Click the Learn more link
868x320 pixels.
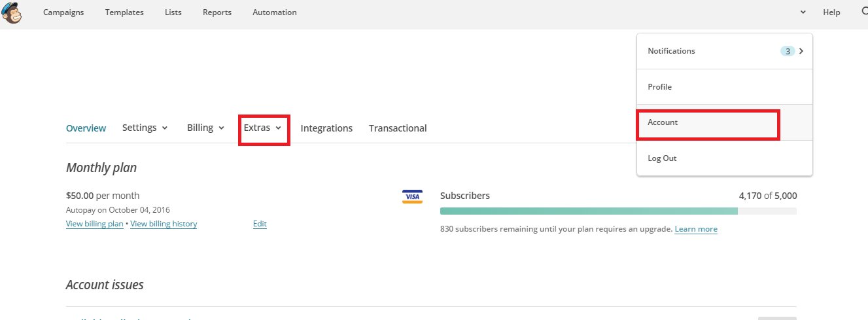click(x=696, y=229)
